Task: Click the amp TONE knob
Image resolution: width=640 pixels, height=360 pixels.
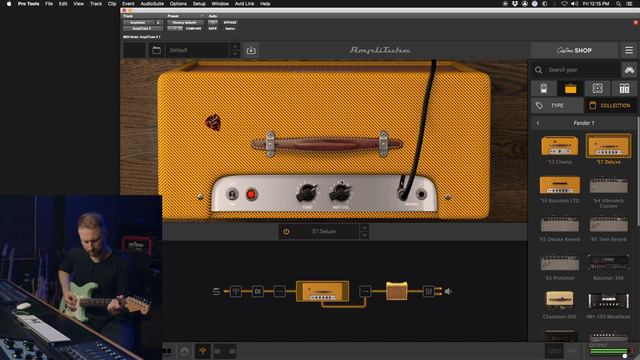Action: (x=307, y=193)
